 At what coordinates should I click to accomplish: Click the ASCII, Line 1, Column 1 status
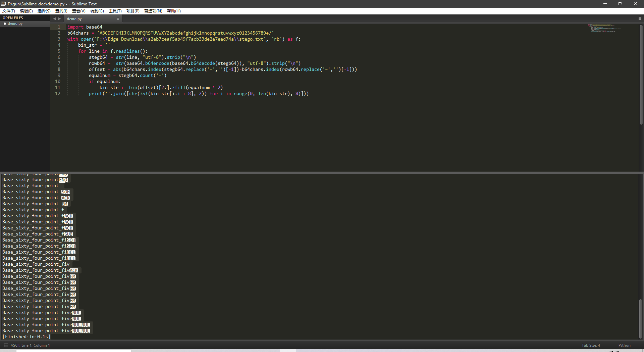pos(30,345)
